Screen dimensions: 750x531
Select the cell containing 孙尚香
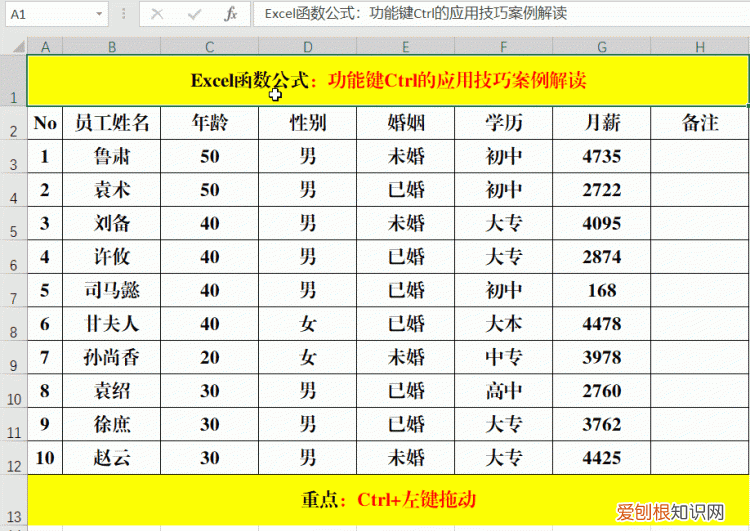[x=111, y=357]
